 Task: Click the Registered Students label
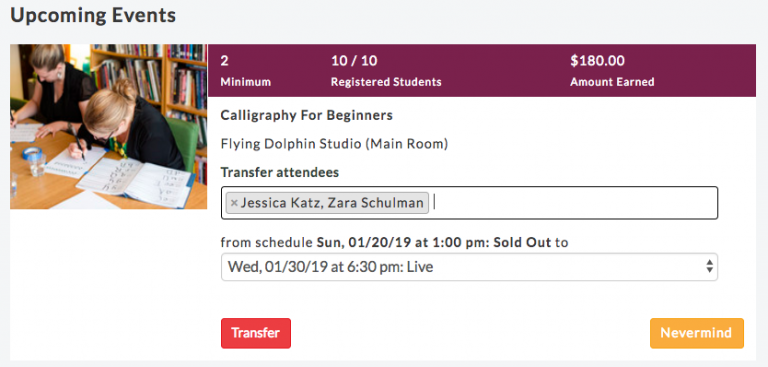click(x=386, y=82)
